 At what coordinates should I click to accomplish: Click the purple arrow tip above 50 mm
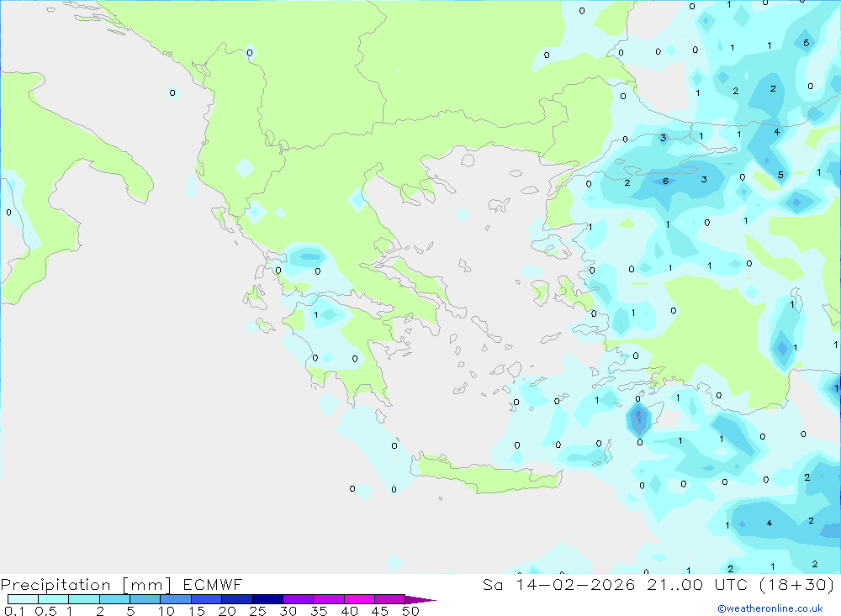pyautogui.click(x=420, y=600)
